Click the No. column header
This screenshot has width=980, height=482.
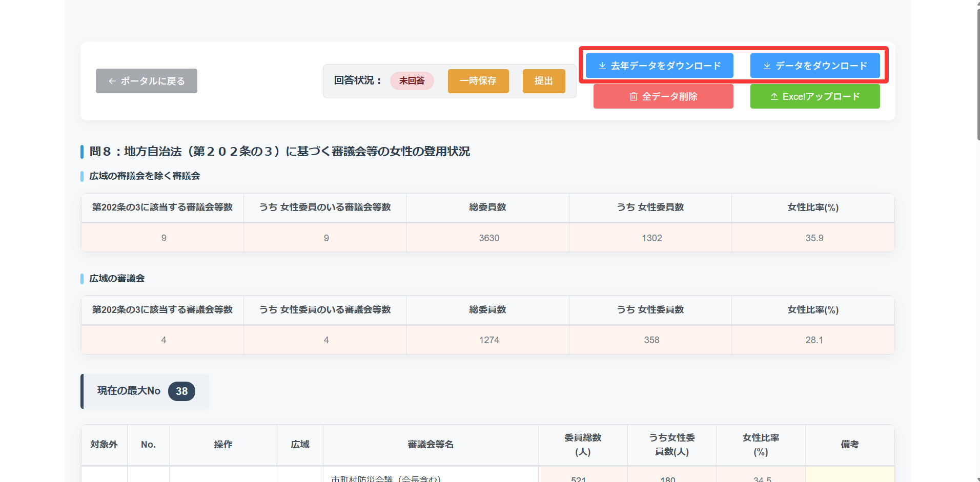click(x=148, y=445)
